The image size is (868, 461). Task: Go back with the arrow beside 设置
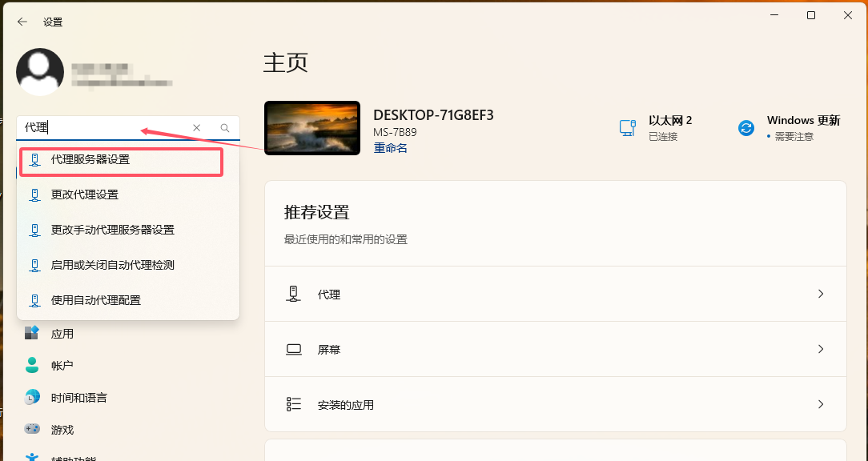click(x=22, y=22)
